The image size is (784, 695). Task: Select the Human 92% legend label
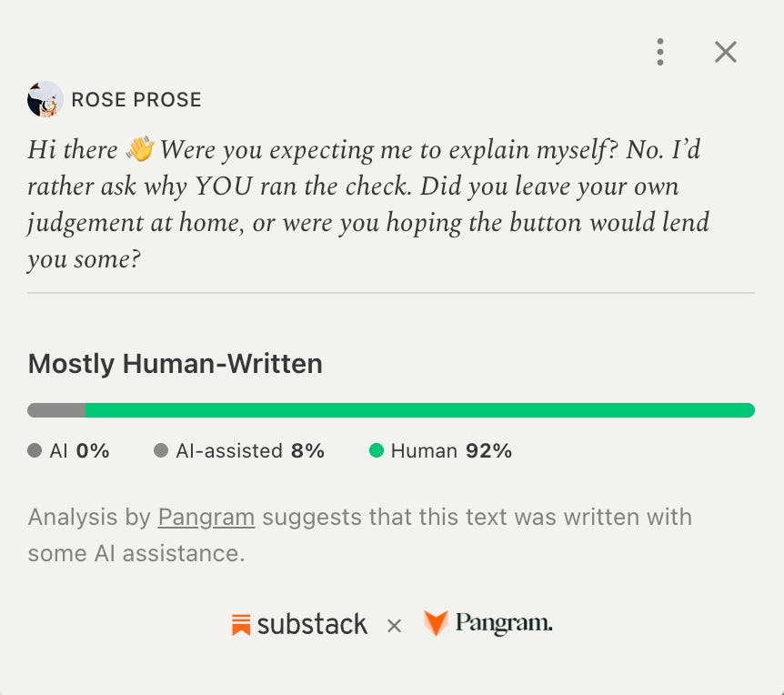click(451, 451)
